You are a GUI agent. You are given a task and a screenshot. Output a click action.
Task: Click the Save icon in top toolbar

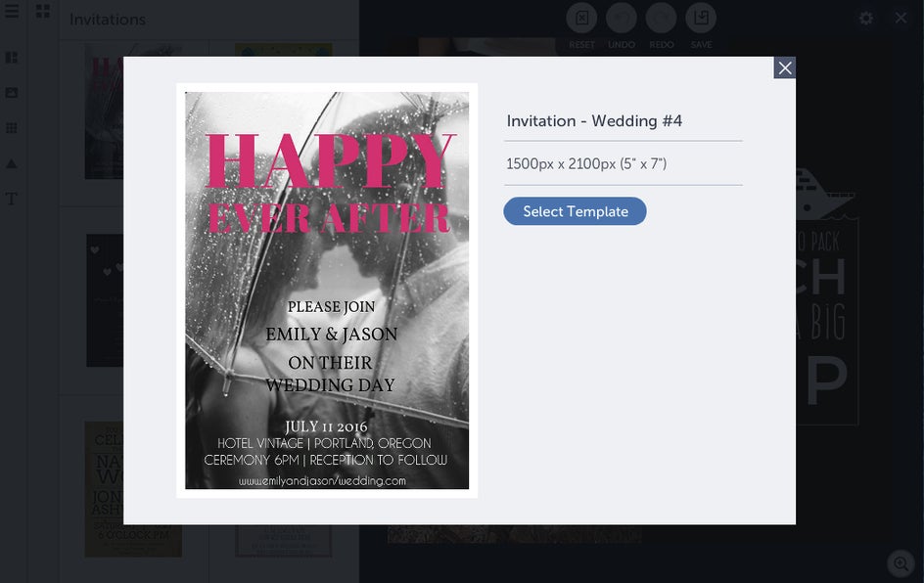(x=701, y=18)
